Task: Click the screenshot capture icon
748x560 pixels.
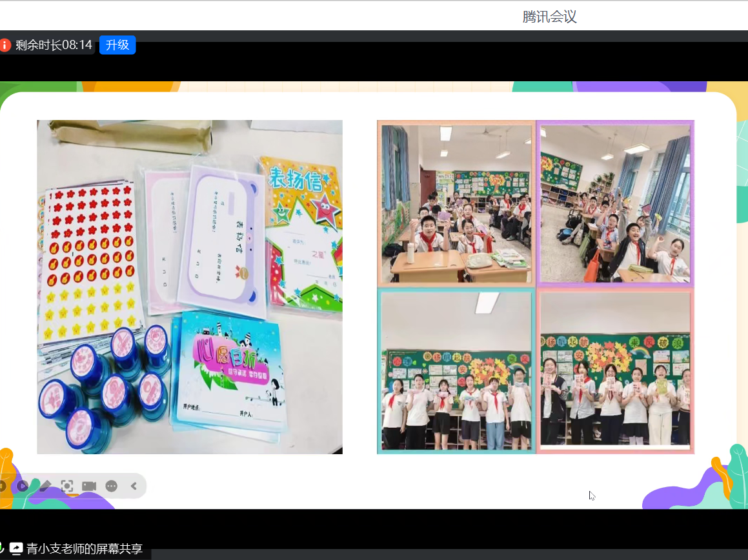Action: [x=66, y=486]
